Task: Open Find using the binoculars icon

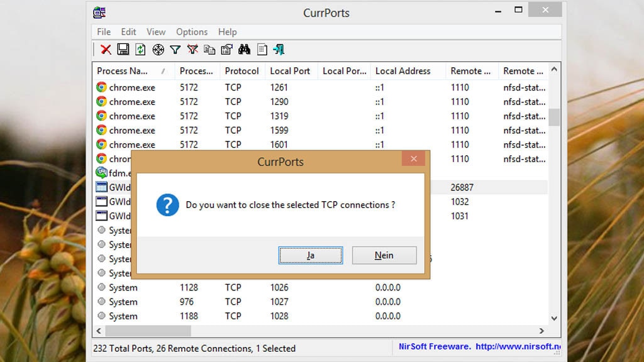Action: pos(245,50)
